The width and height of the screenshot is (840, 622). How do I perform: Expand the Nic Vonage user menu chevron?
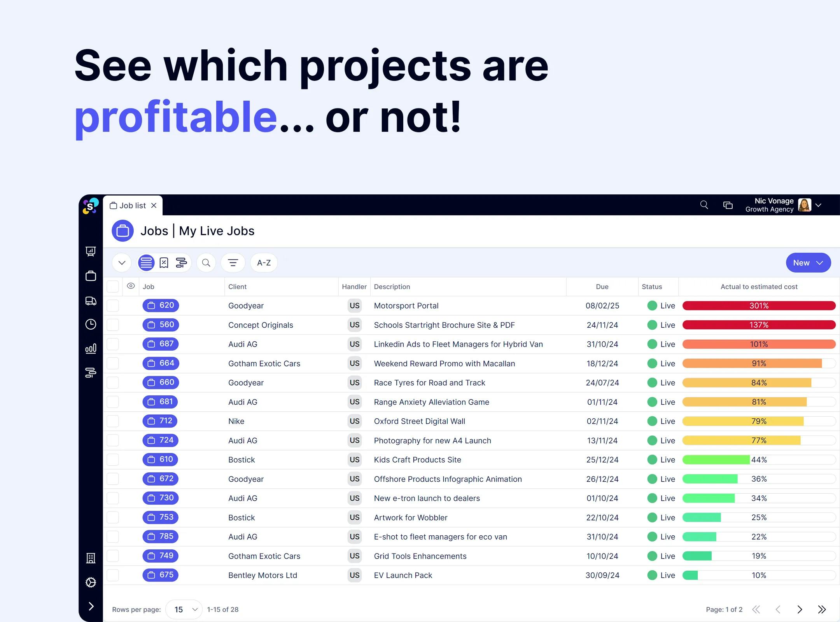tap(818, 205)
